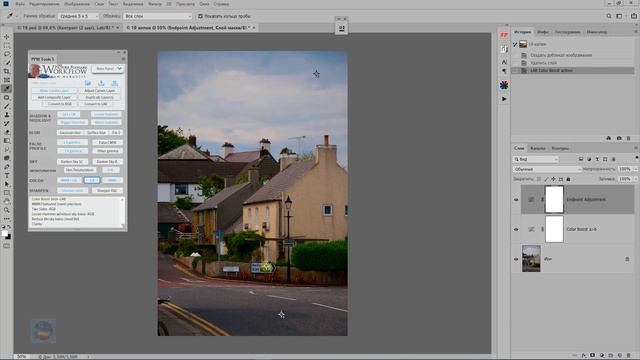Open the search icon in options bar
This screenshot has width=640, height=360.
609,16
